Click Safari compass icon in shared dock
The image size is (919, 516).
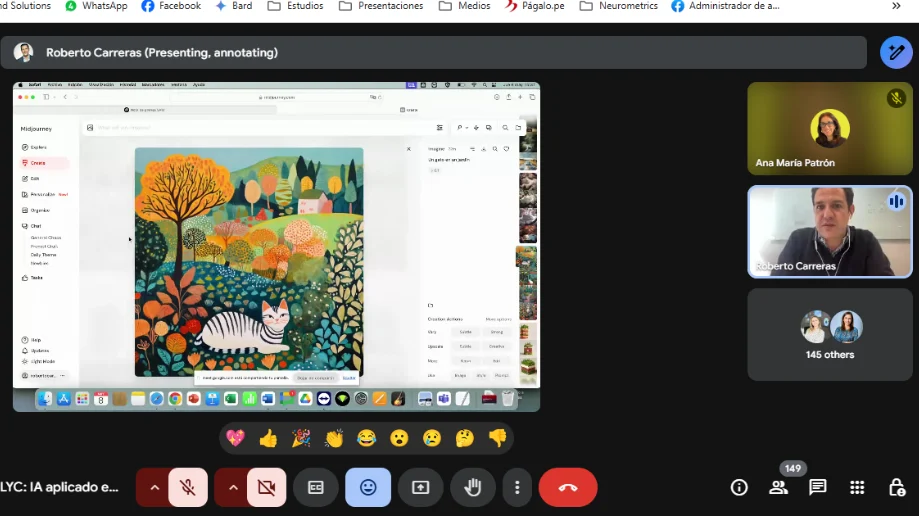156,399
